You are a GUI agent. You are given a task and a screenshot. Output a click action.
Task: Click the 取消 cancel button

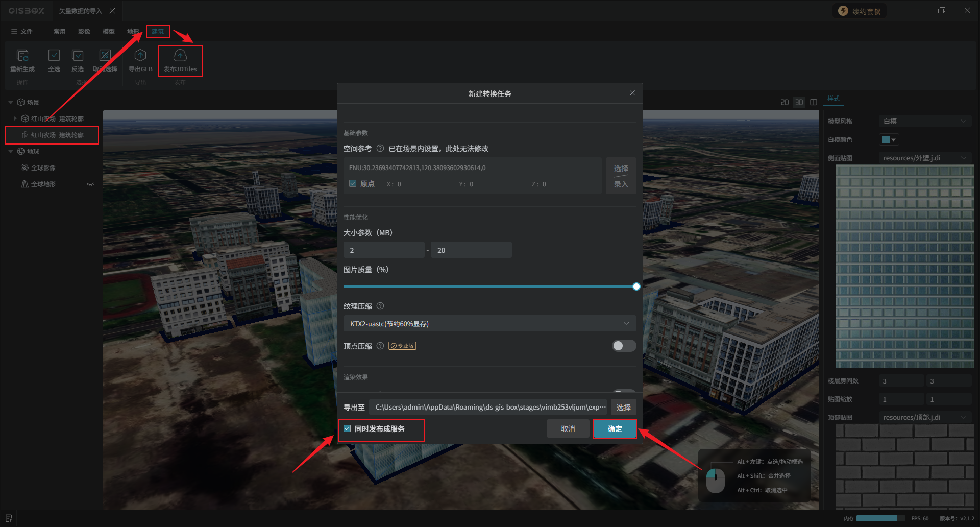[568, 429]
